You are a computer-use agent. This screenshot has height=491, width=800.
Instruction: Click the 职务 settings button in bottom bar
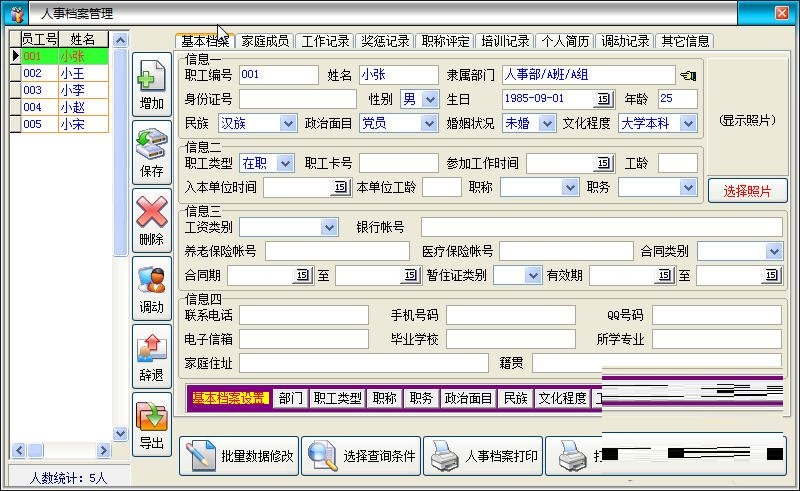click(421, 398)
